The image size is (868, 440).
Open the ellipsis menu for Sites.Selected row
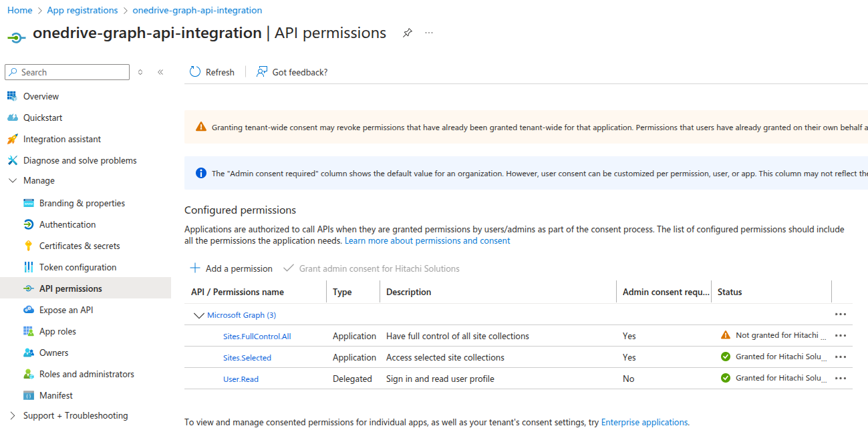(841, 357)
